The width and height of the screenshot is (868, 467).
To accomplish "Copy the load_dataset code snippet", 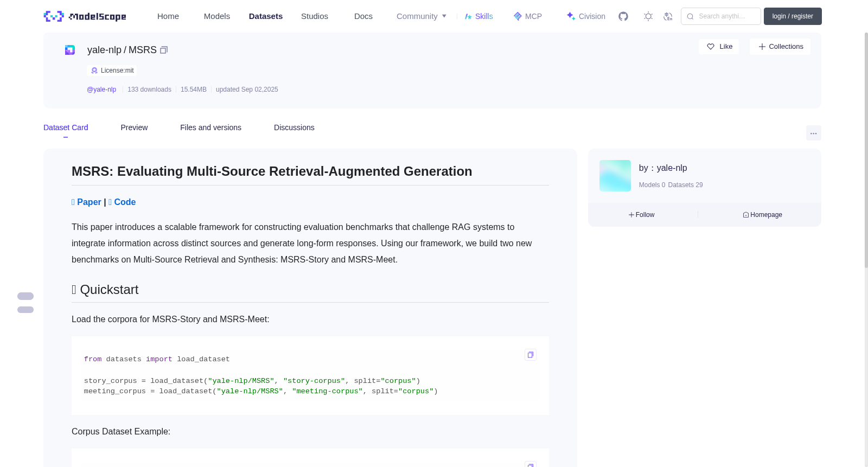I will [531, 355].
